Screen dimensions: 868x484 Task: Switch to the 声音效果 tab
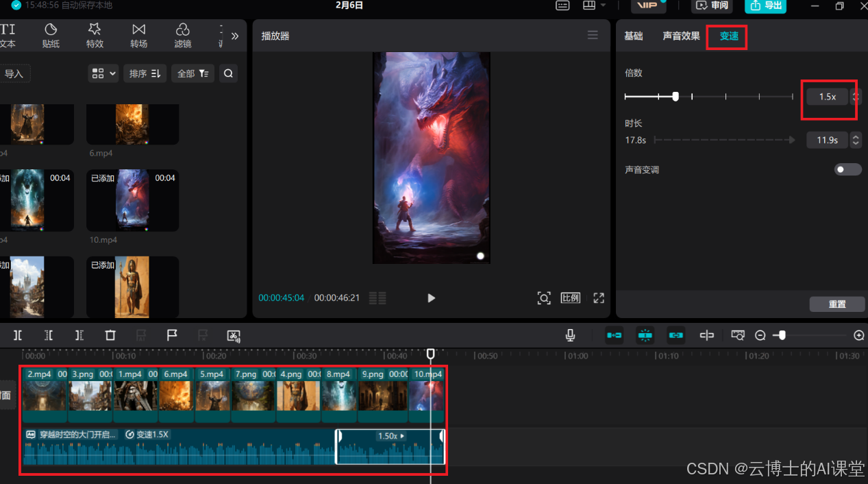point(681,36)
